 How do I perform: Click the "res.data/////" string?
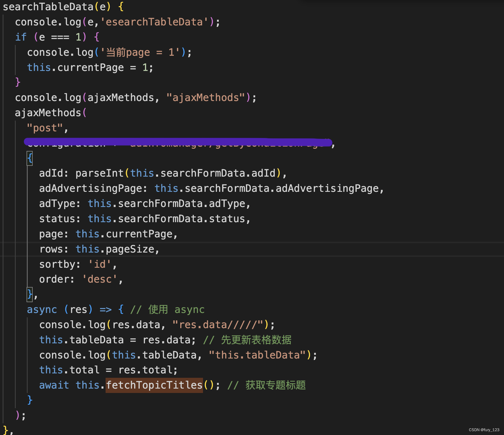[218, 325]
